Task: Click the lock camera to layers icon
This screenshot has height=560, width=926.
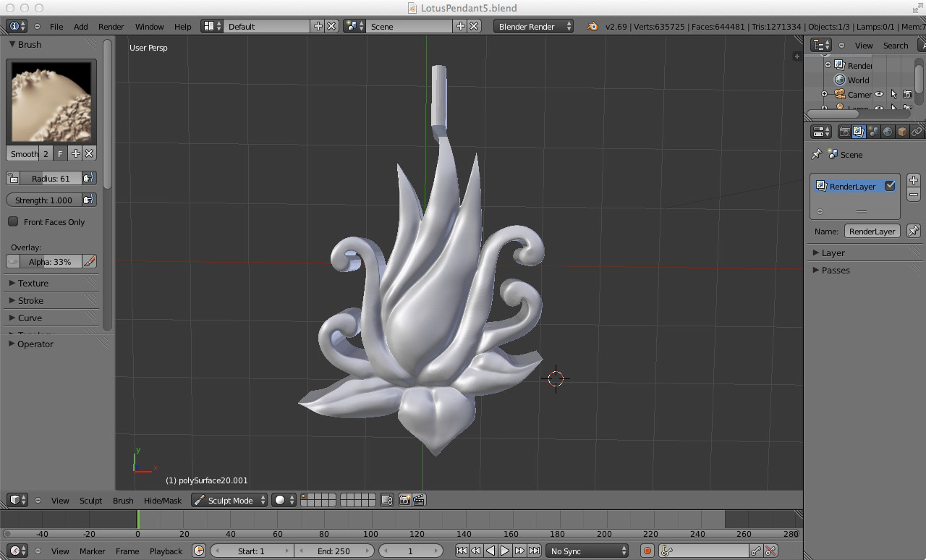Action: (387, 500)
